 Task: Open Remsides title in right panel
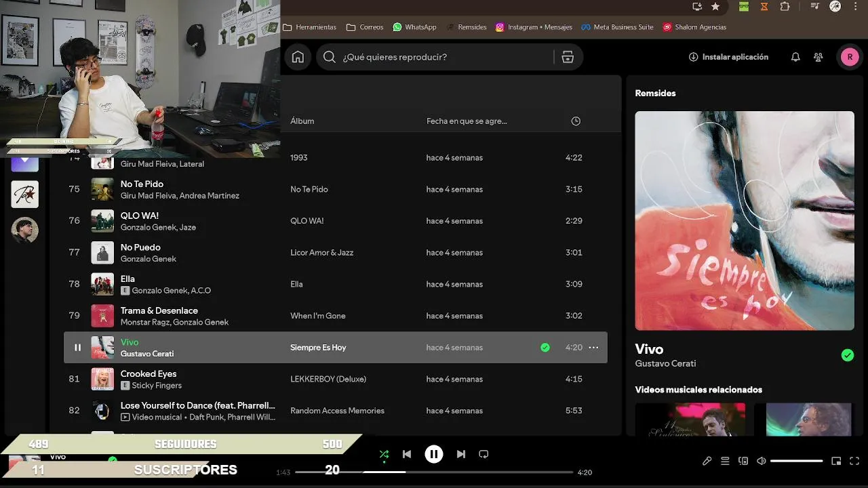[655, 93]
